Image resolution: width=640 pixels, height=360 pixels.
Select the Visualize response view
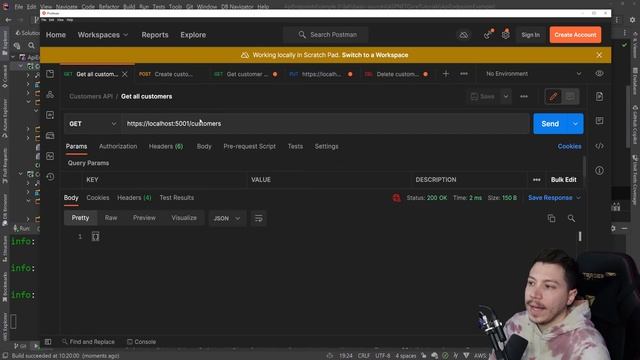coord(184,218)
